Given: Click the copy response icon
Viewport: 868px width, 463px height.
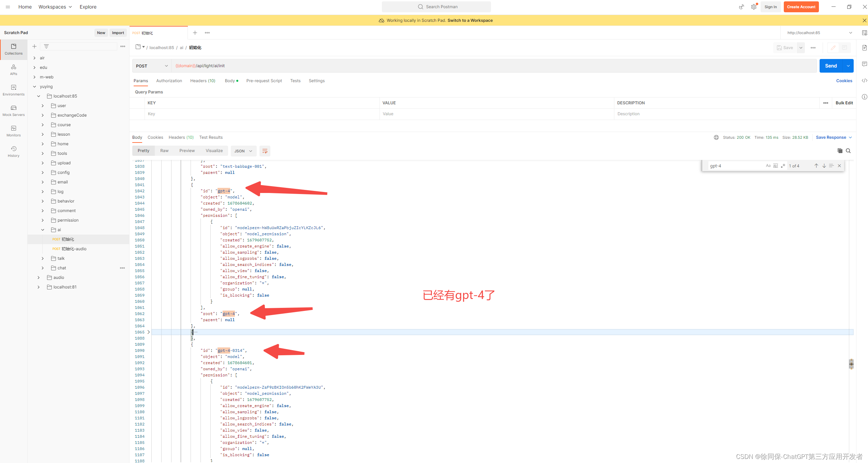Looking at the screenshot, I should (840, 151).
